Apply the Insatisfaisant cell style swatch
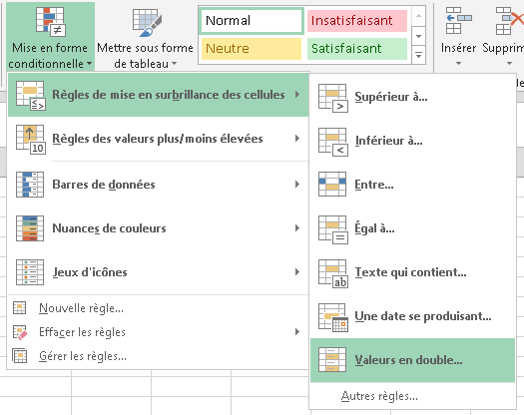 point(357,21)
